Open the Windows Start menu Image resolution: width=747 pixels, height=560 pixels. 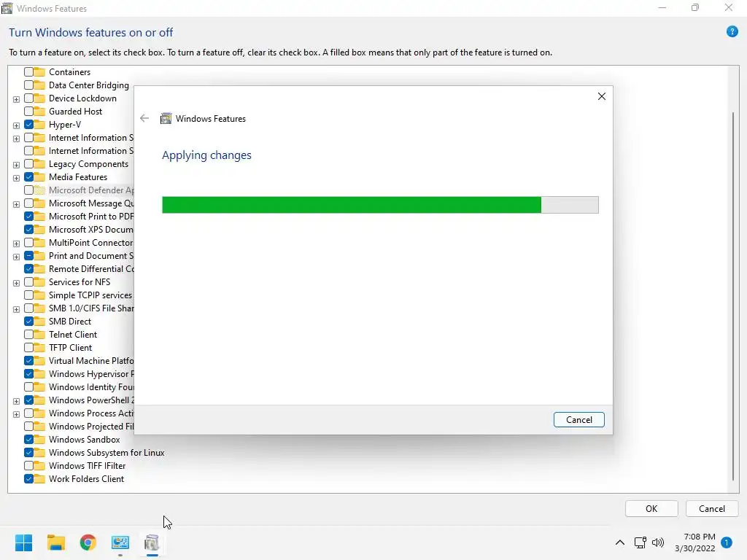tap(23, 542)
